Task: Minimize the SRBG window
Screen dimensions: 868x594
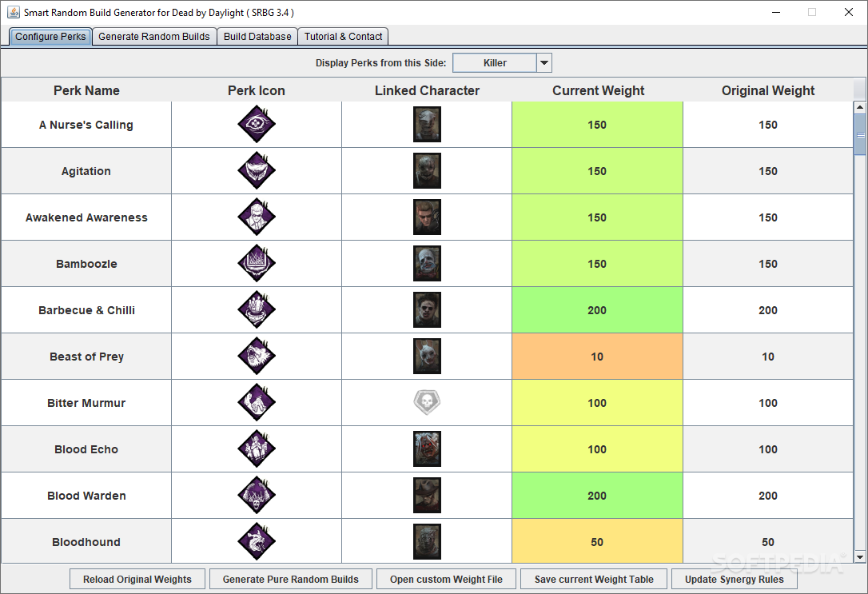Action: (x=776, y=12)
